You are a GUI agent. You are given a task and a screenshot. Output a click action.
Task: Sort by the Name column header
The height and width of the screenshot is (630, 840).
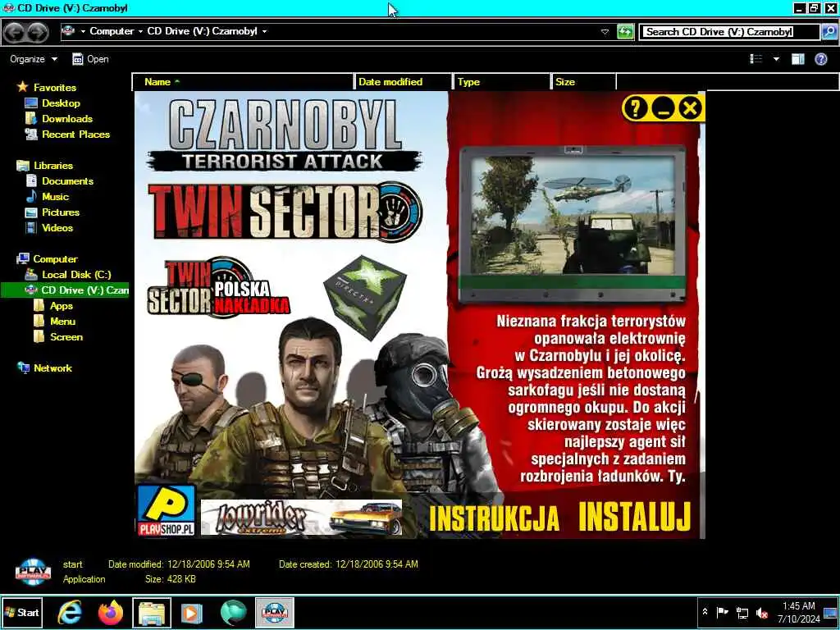tap(243, 81)
